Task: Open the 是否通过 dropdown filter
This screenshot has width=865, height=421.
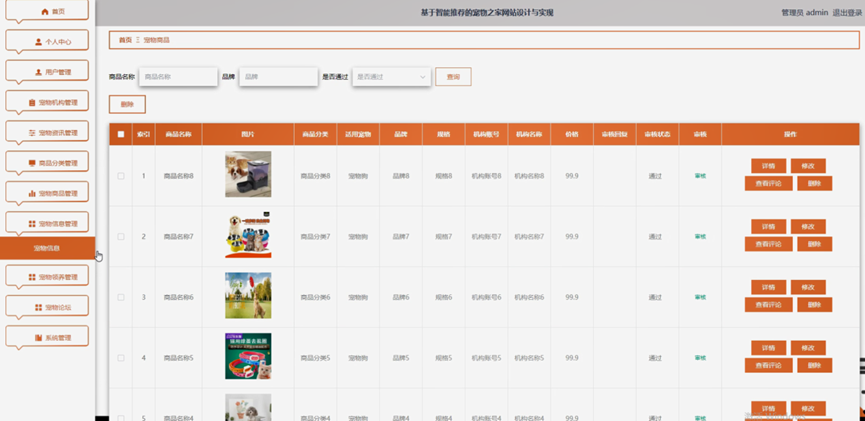Action: pos(392,77)
